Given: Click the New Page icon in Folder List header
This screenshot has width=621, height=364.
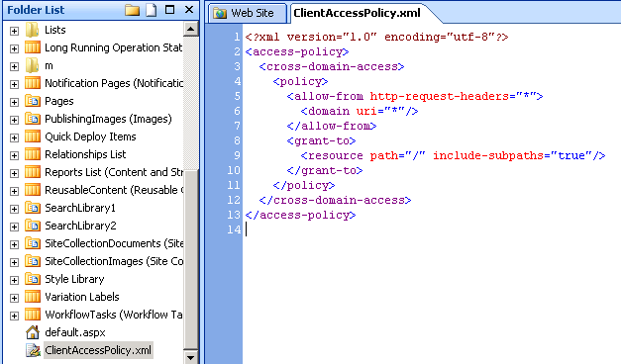Looking at the screenshot, I should [152, 10].
